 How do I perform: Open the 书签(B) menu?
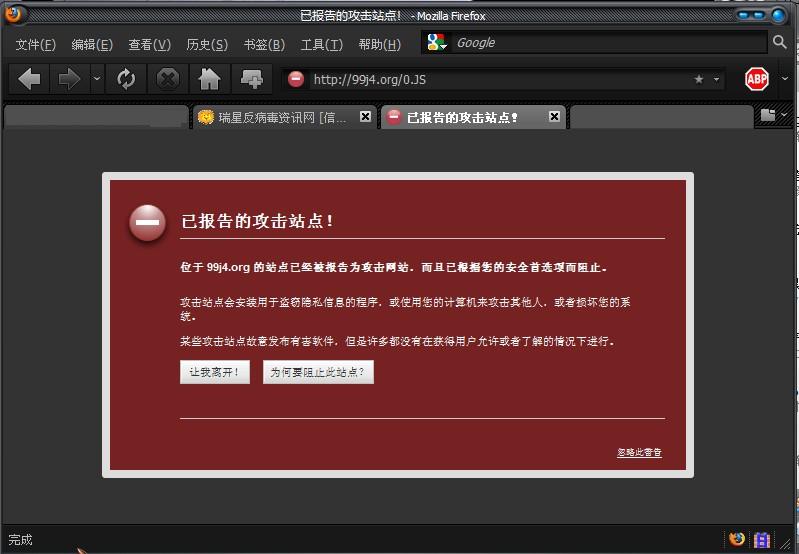coord(264,45)
